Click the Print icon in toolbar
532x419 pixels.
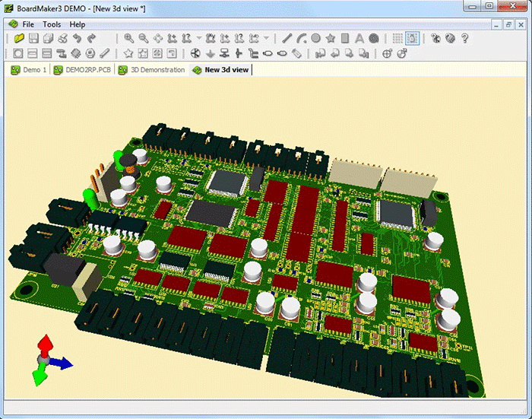pos(62,38)
